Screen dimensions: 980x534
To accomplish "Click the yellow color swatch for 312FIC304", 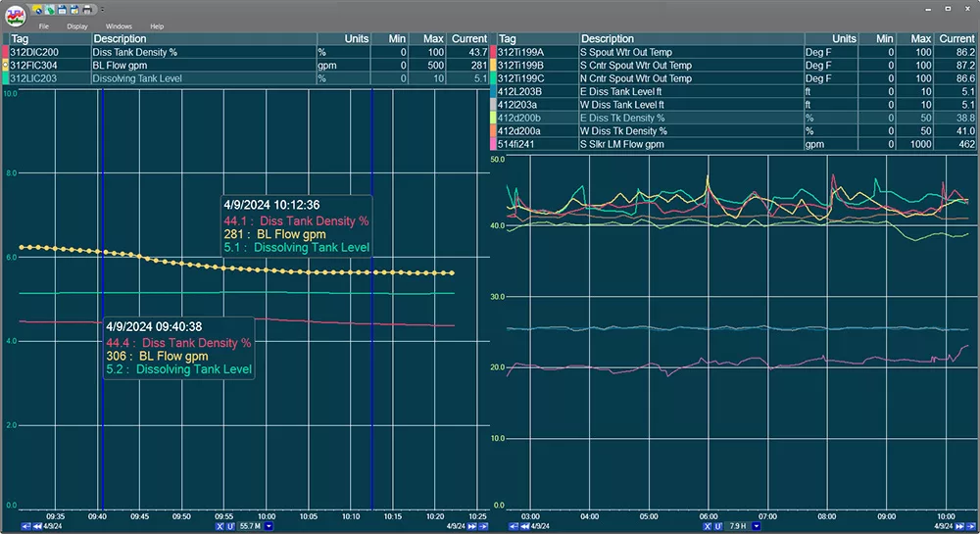I will [x=5, y=65].
